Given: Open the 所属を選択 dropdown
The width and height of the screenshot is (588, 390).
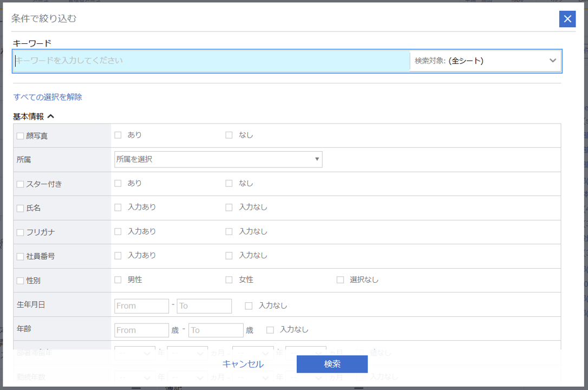Looking at the screenshot, I should (218, 159).
